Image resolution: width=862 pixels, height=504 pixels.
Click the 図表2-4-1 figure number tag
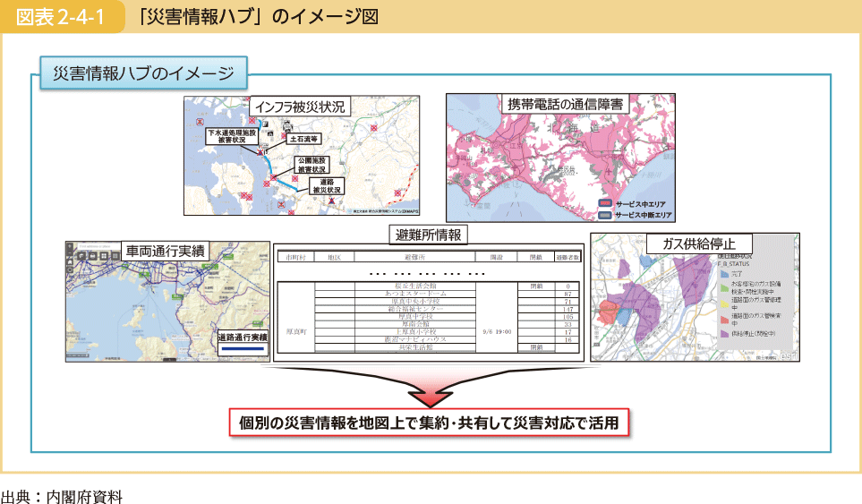61,17
